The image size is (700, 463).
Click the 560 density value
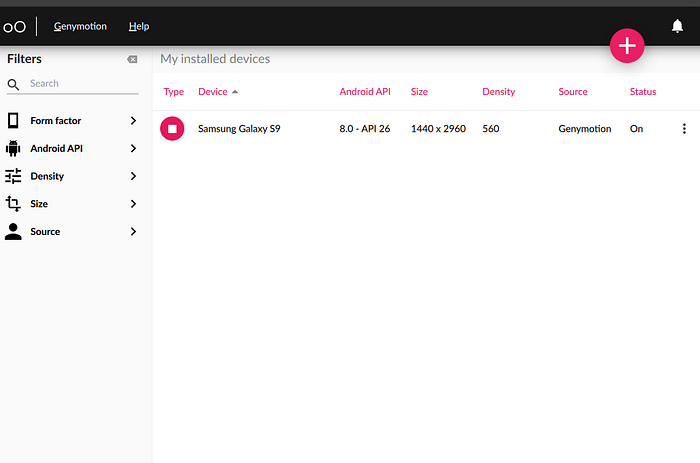click(491, 129)
